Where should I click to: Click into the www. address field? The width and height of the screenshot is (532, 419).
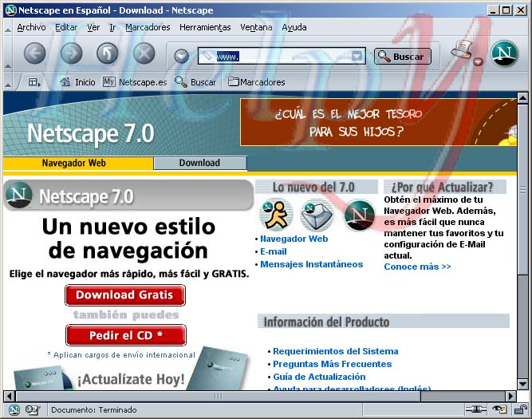282,56
